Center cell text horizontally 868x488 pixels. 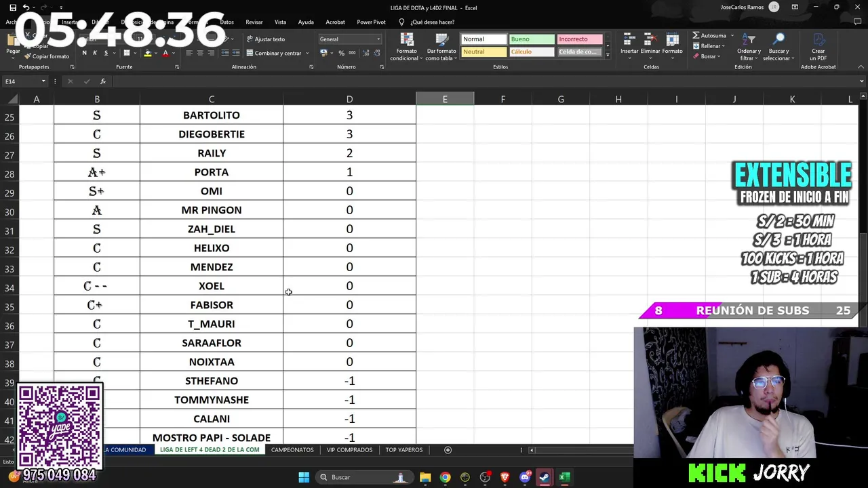(200, 53)
